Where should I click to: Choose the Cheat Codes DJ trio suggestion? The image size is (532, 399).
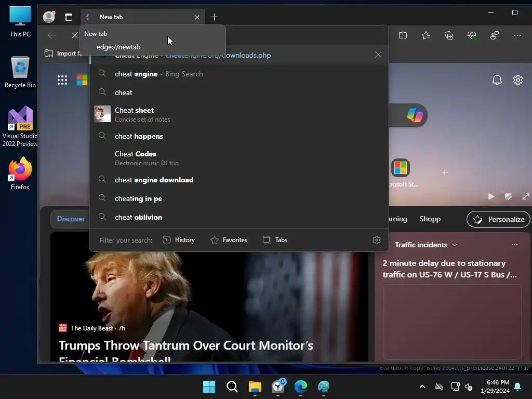click(x=239, y=158)
